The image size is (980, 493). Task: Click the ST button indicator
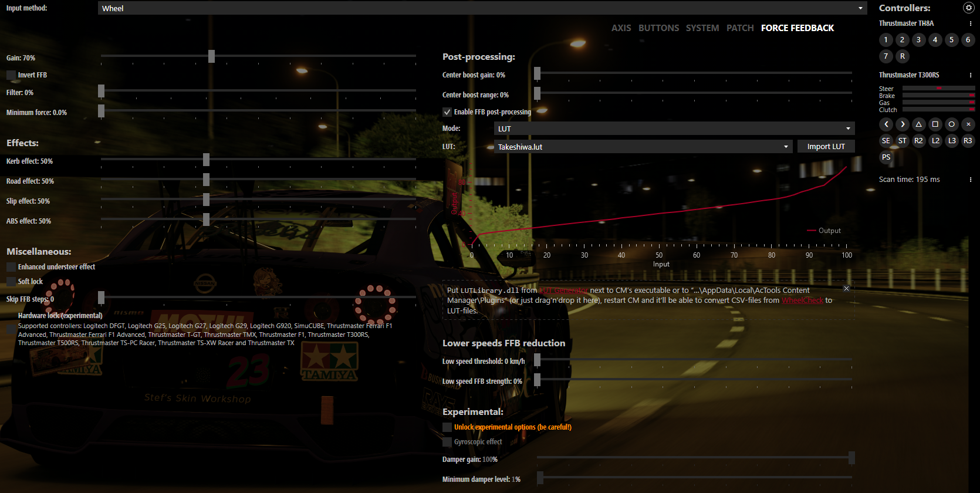[903, 141]
